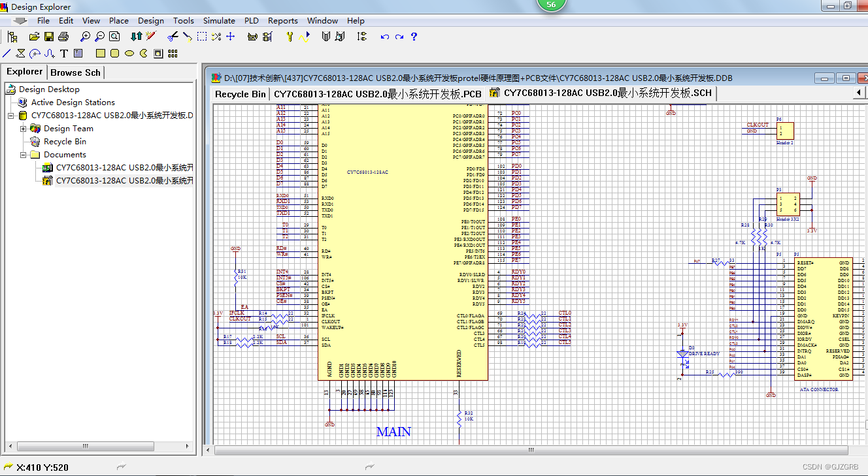Open Help via the question mark icon
This screenshot has width=868, height=476.
coord(414,37)
